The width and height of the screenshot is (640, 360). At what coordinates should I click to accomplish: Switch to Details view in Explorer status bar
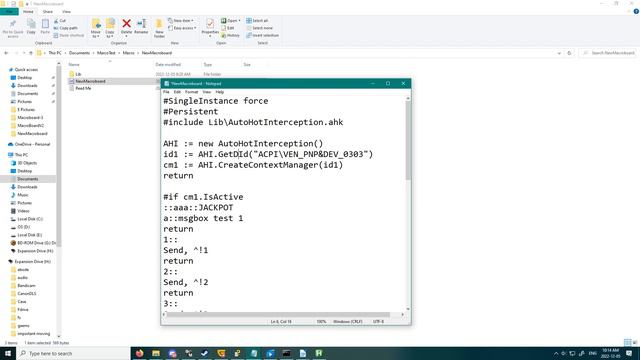point(627,342)
